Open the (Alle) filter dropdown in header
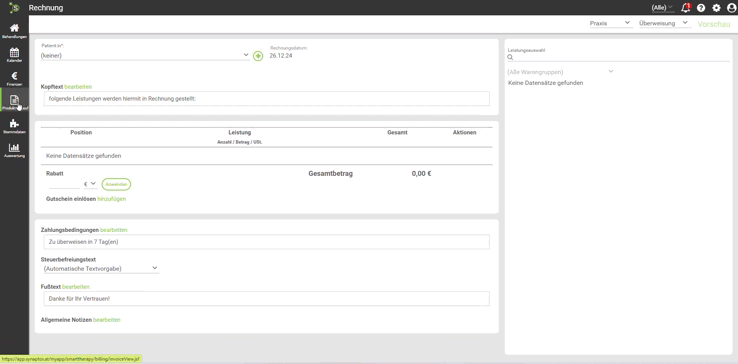Screen dimensions: 738x364 coord(663,8)
